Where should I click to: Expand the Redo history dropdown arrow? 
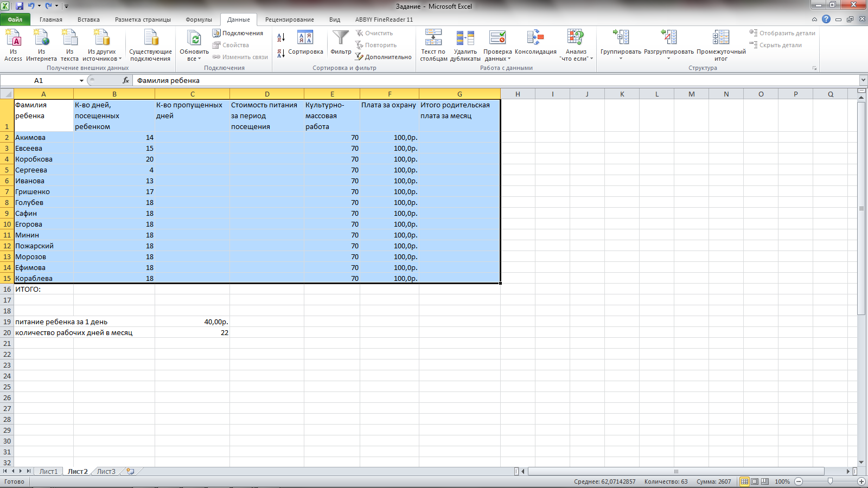(x=56, y=6)
